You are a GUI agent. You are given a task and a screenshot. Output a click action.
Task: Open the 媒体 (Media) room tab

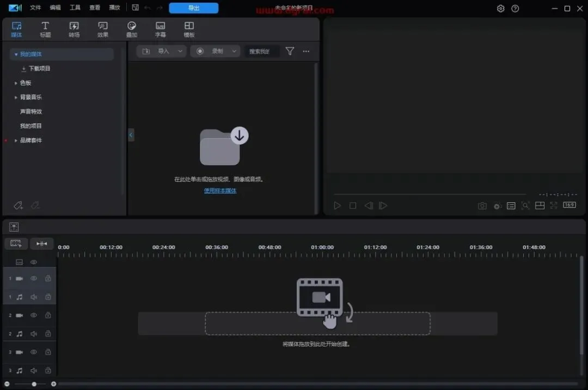[16, 29]
